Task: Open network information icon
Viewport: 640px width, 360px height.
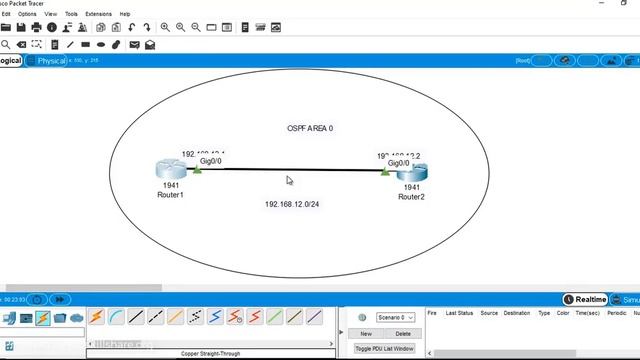Action: (x=52, y=27)
